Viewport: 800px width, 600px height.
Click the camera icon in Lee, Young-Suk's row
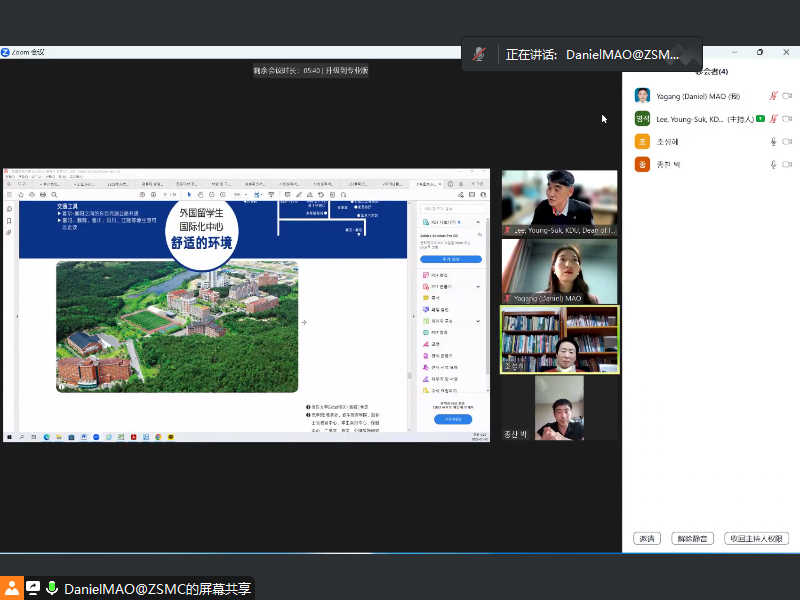click(788, 119)
